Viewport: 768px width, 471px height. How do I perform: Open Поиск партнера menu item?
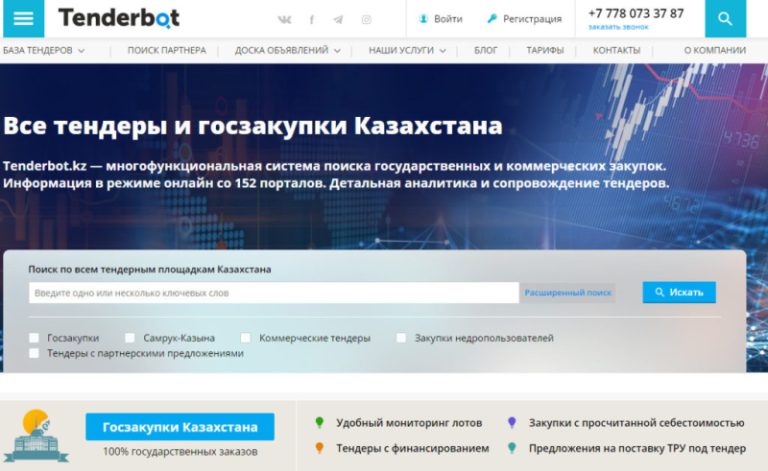pyautogui.click(x=167, y=50)
